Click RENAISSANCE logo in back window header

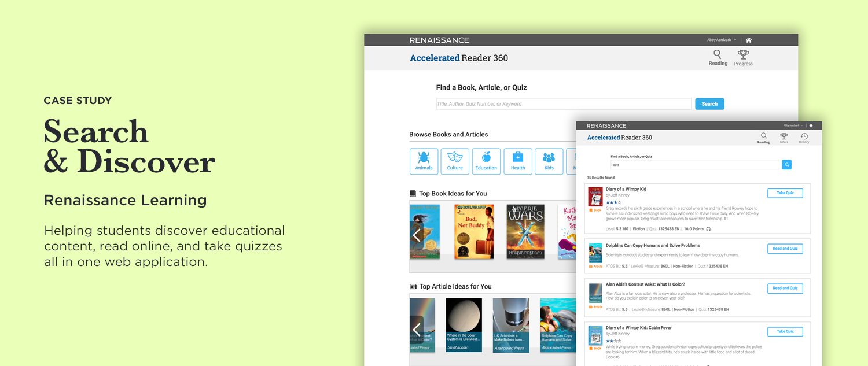(x=439, y=40)
